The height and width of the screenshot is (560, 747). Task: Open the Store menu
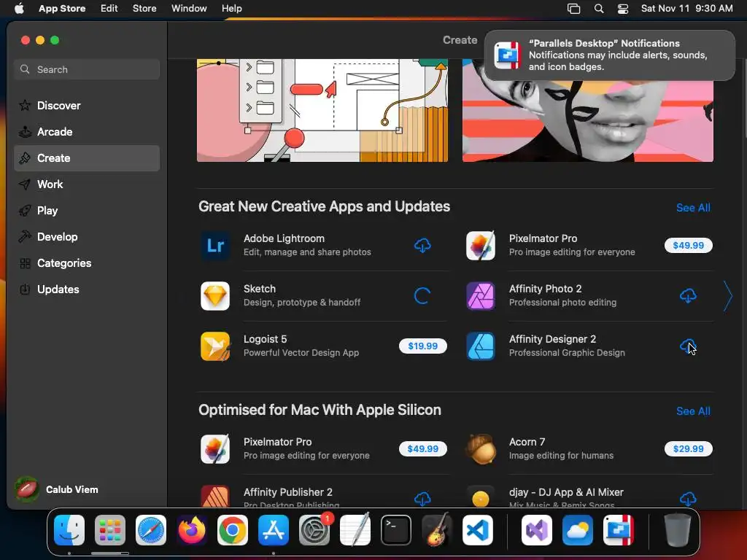click(144, 8)
